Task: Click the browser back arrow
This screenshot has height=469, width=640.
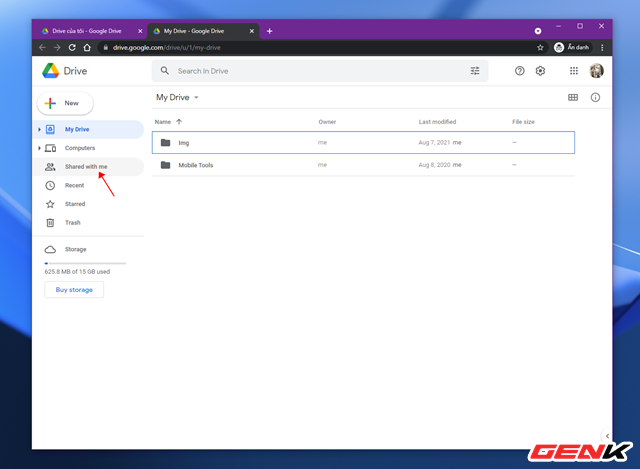Action: pos(42,47)
